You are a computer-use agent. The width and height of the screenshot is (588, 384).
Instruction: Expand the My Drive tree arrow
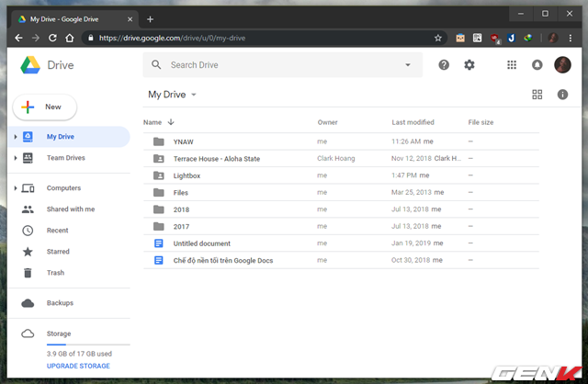16,137
